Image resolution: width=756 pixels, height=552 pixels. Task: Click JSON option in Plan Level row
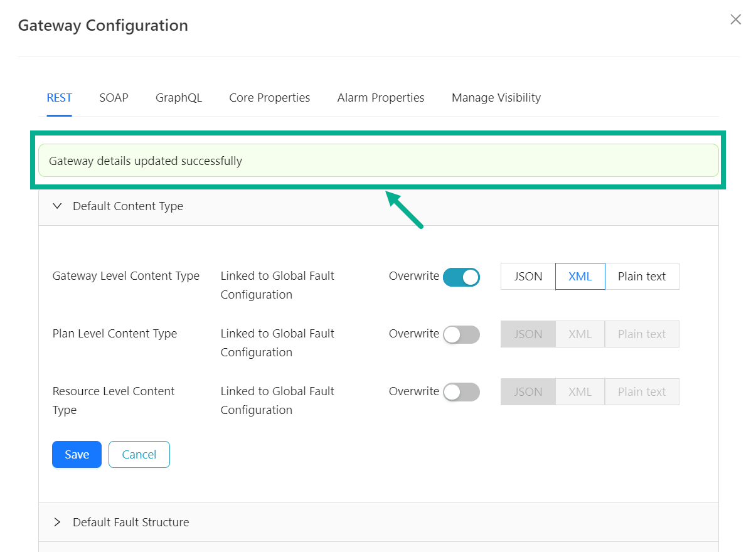[528, 334]
